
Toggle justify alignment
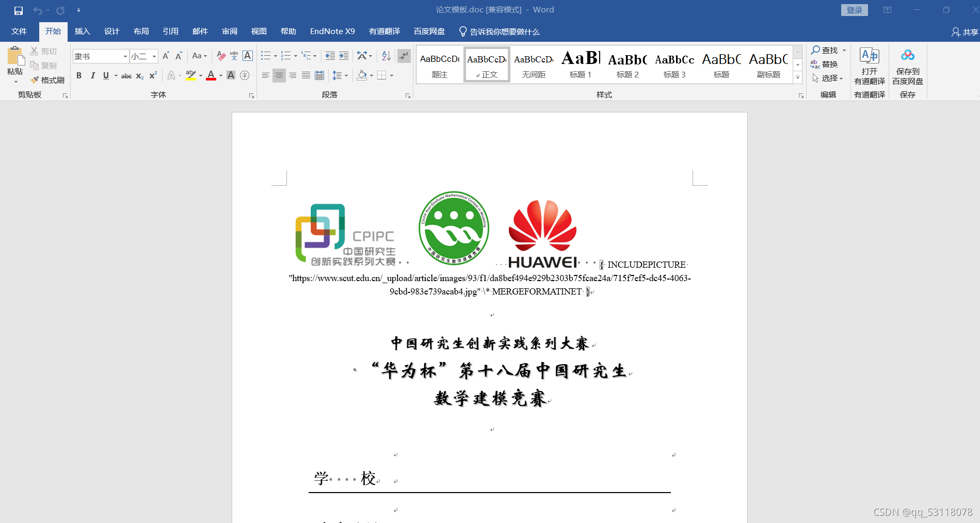(306, 76)
